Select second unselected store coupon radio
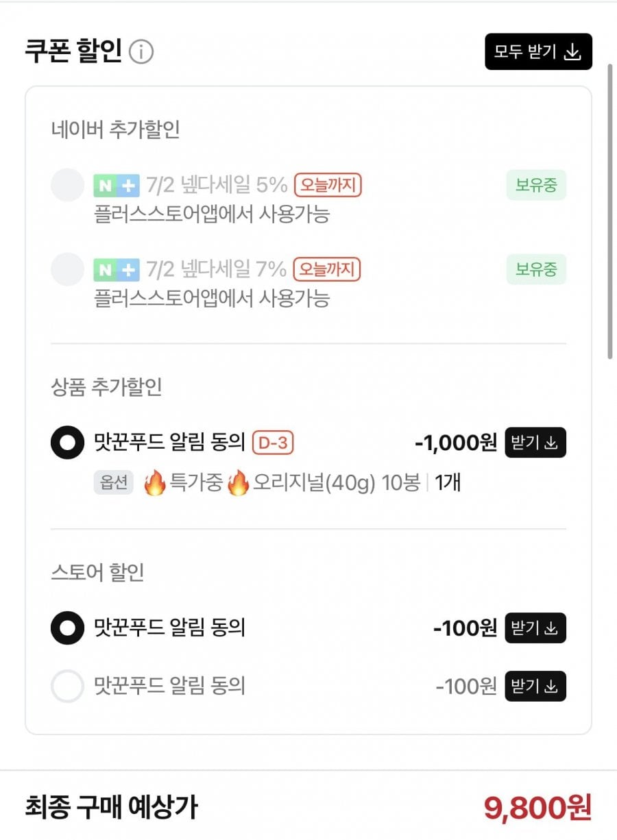Viewport: 617px width, 840px height. (x=67, y=686)
